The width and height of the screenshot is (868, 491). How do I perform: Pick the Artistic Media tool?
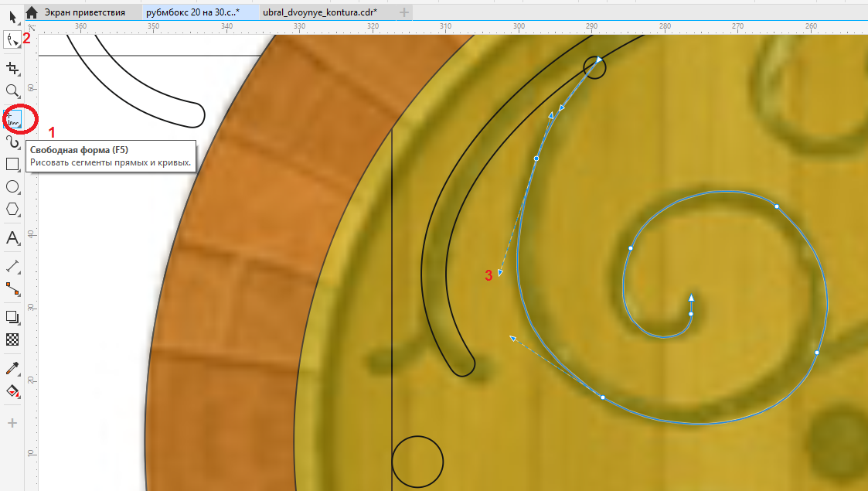coord(12,142)
